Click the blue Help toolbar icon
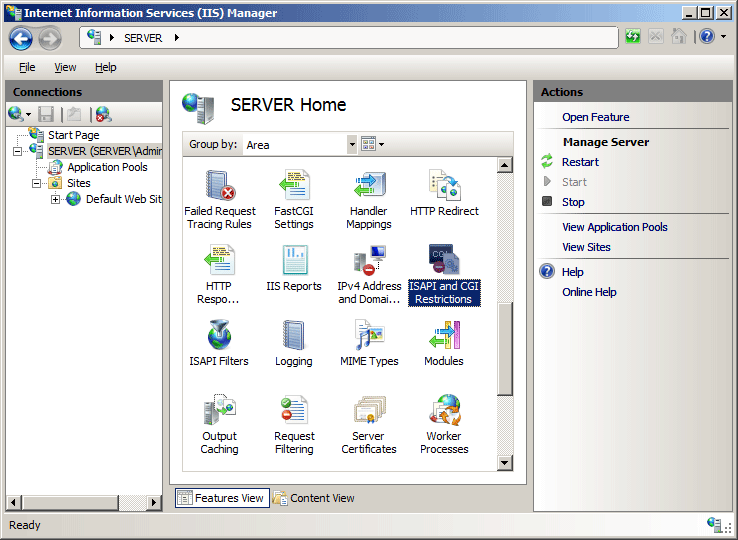Image resolution: width=738 pixels, height=540 pixels. pos(707,36)
